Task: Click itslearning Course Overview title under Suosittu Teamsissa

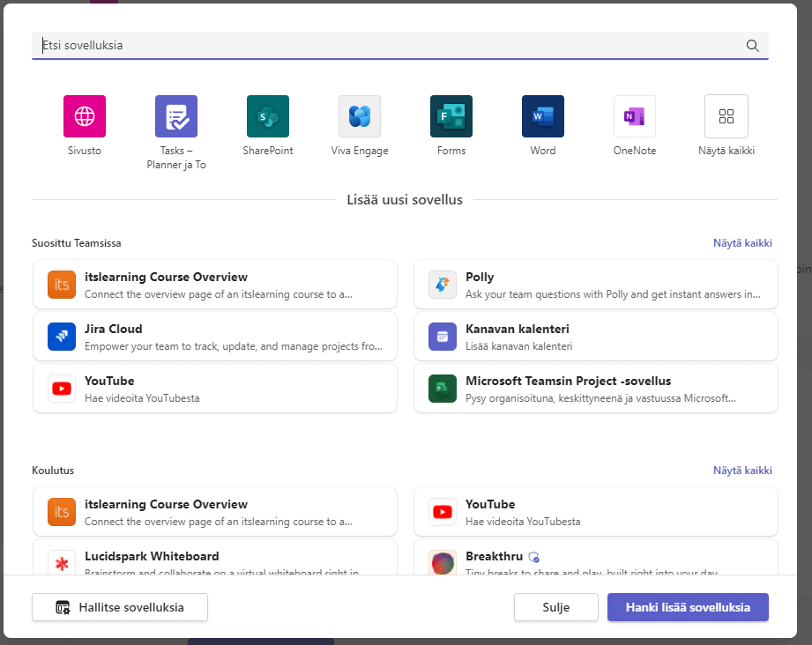Action: [166, 277]
